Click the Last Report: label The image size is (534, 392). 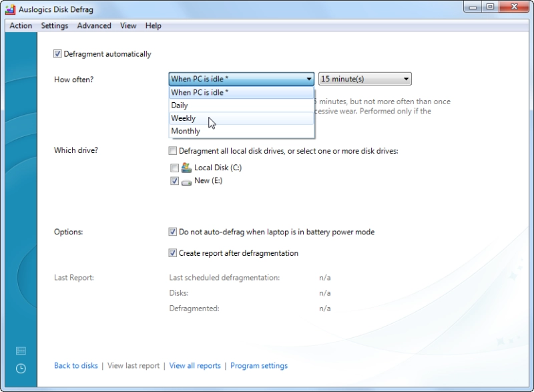(x=74, y=278)
